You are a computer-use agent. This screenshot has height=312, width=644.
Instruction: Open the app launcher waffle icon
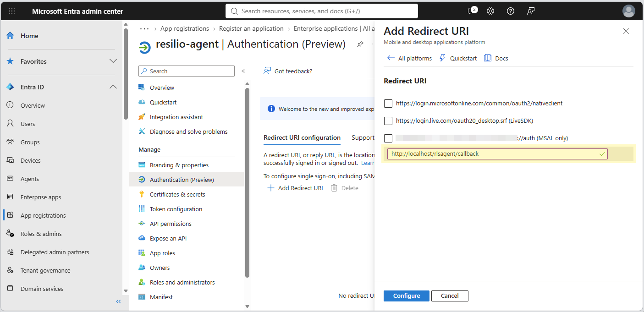[12, 11]
